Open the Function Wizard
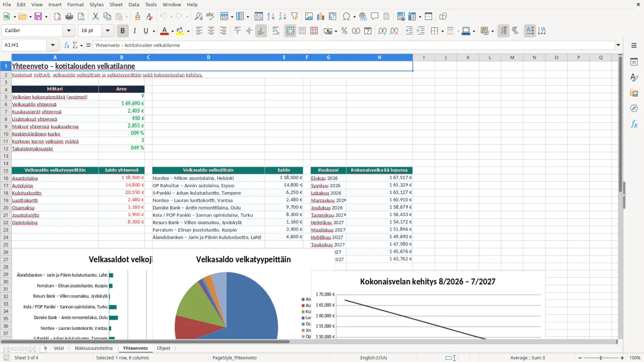 click(67, 46)
